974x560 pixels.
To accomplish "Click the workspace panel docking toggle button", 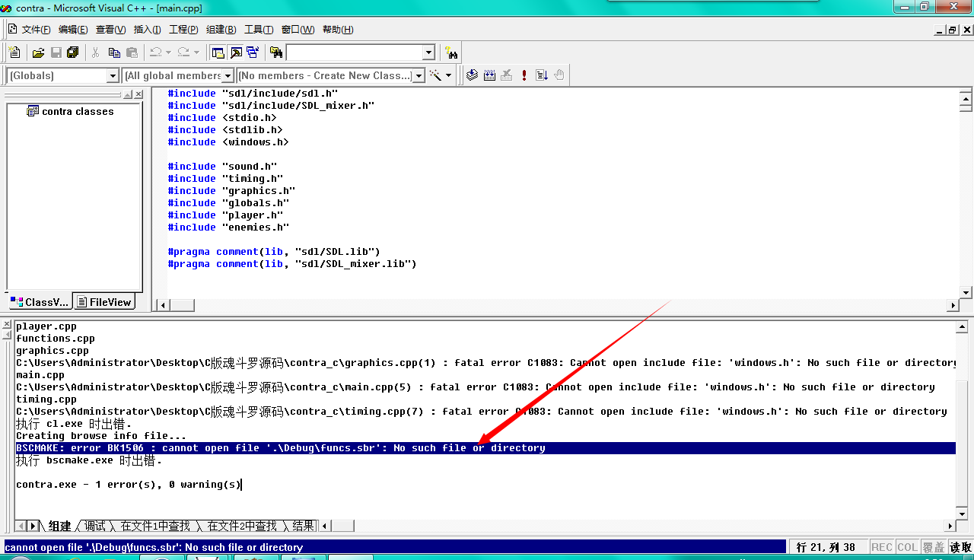I will tap(128, 94).
